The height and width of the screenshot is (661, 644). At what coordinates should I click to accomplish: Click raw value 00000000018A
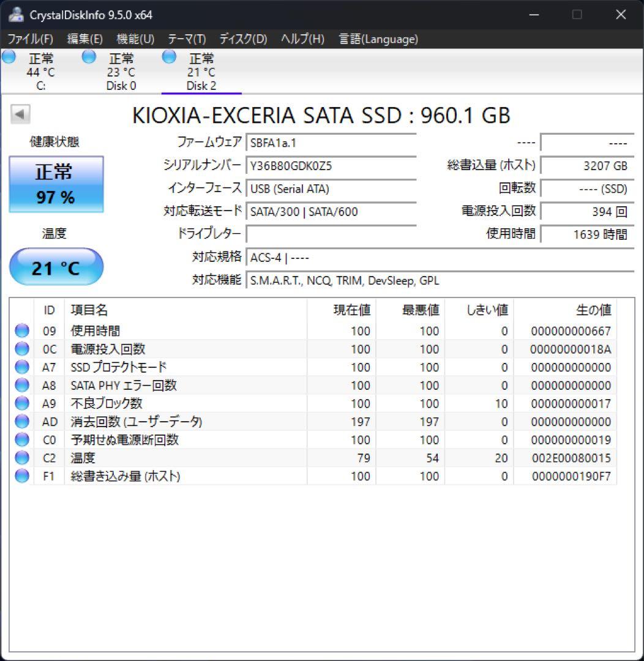[571, 349]
